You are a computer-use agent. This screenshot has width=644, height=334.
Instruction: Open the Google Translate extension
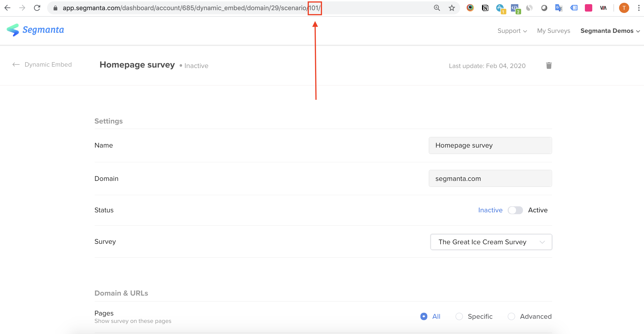pyautogui.click(x=559, y=8)
